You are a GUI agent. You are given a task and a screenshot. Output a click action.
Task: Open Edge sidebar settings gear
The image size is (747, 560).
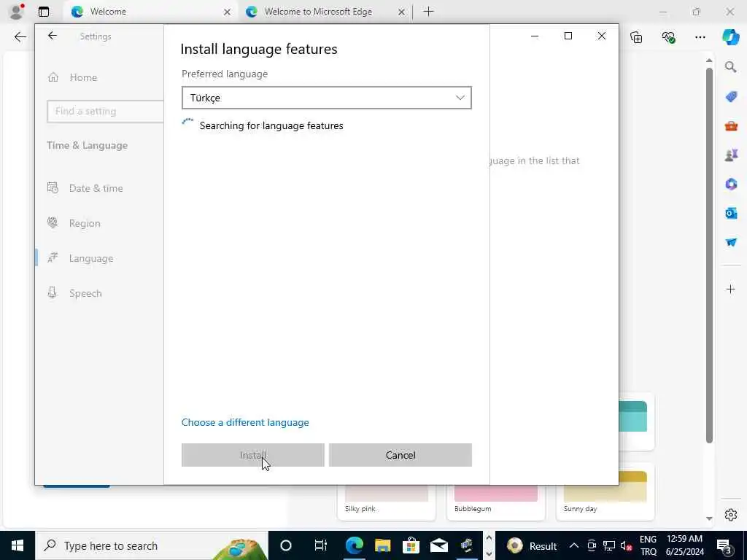coord(731,515)
